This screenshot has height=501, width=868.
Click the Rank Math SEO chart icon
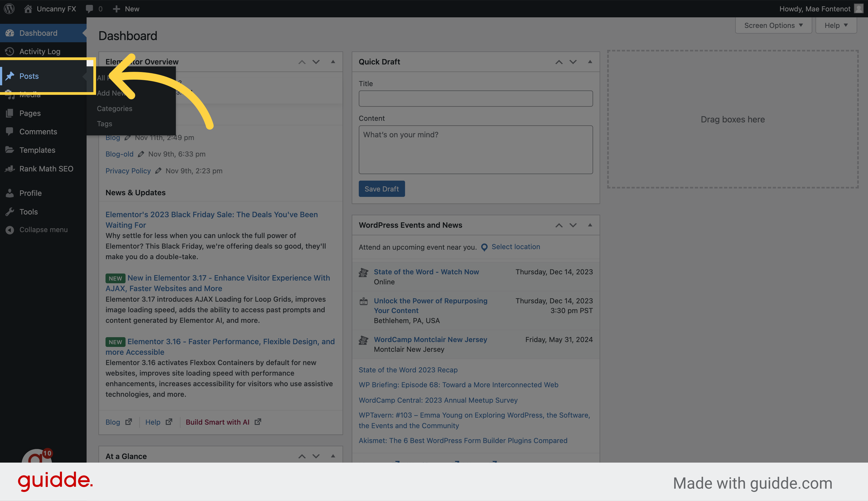coord(10,169)
